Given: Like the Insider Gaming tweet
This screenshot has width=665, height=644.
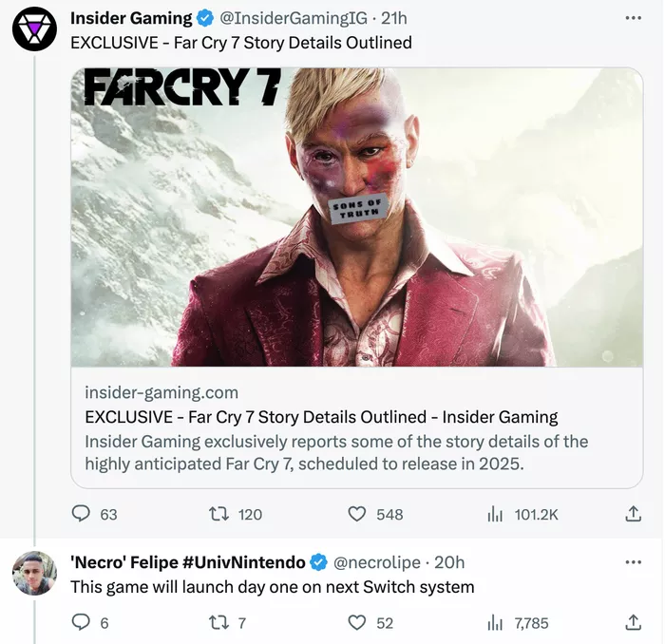Looking at the screenshot, I should point(357,514).
